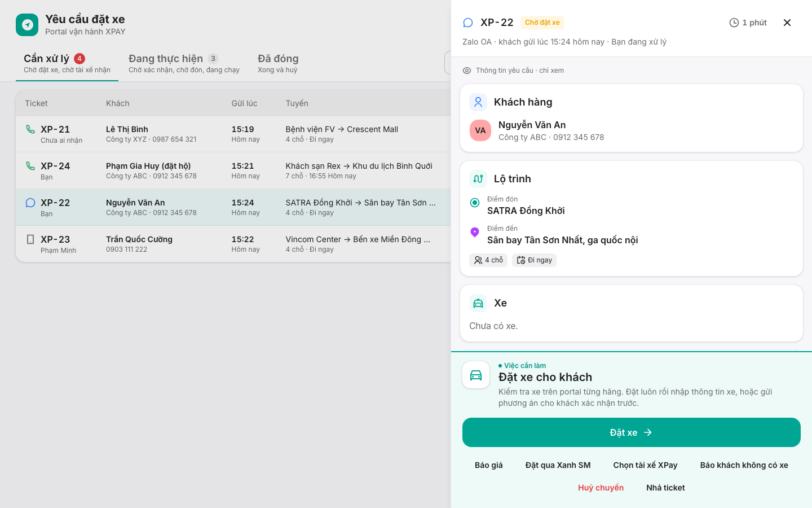Viewport: 812px width, 508px height.
Task: Click Nhả ticket to release it
Action: [x=665, y=488]
